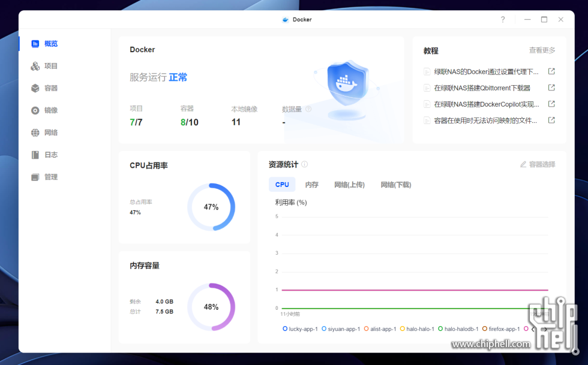
Task: Click the 11 本地镜像 count
Action: pos(236,122)
